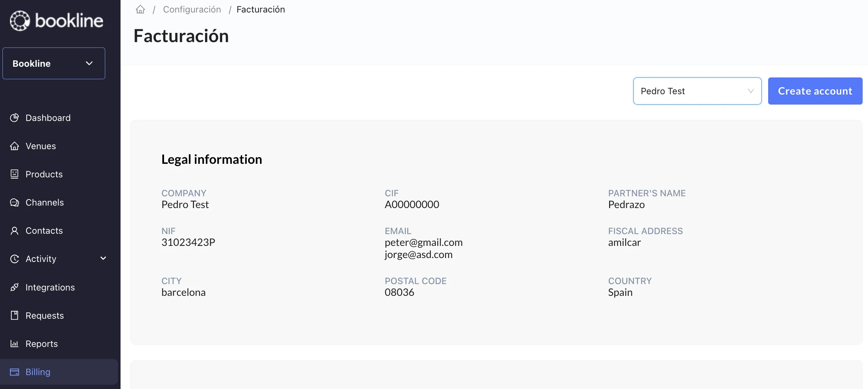This screenshot has width=868, height=389.
Task: Click the Create account button
Action: [815, 91]
